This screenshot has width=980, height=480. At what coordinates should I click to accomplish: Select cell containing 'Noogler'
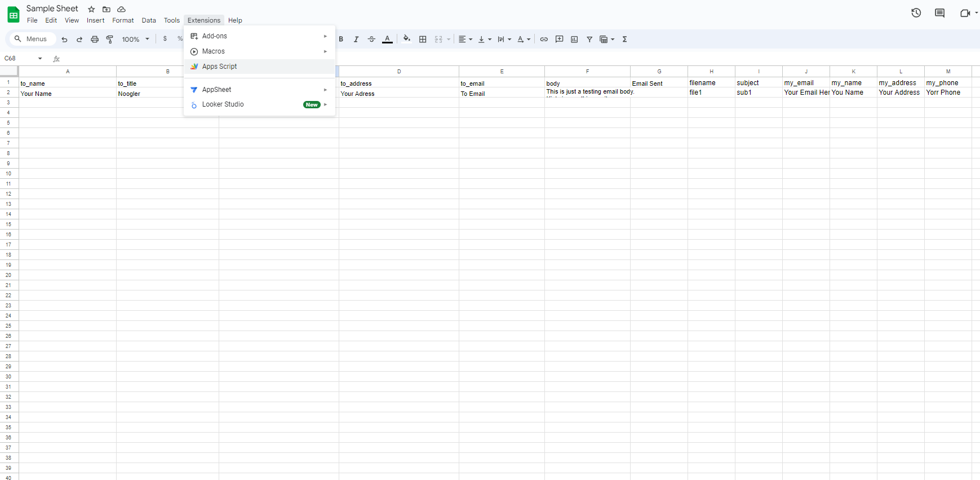tap(167, 94)
